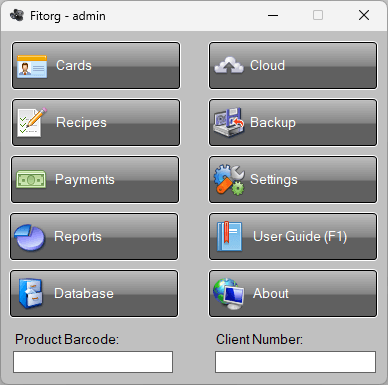Open the Cloud button
The image size is (388, 385).
293,66
